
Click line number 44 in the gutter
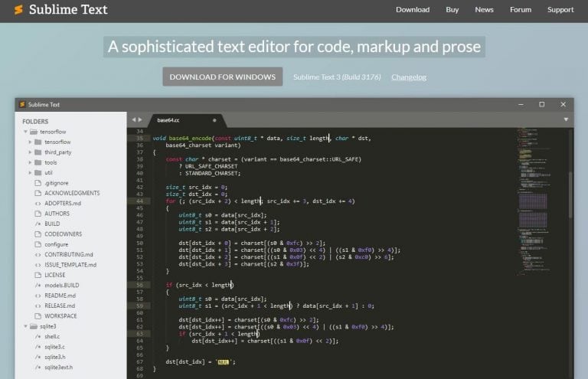click(139, 201)
